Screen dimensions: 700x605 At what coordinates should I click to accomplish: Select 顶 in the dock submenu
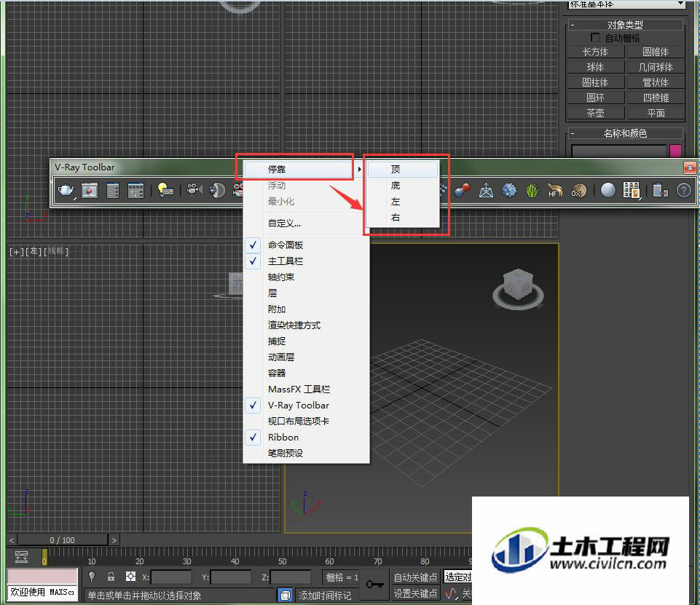click(x=402, y=170)
